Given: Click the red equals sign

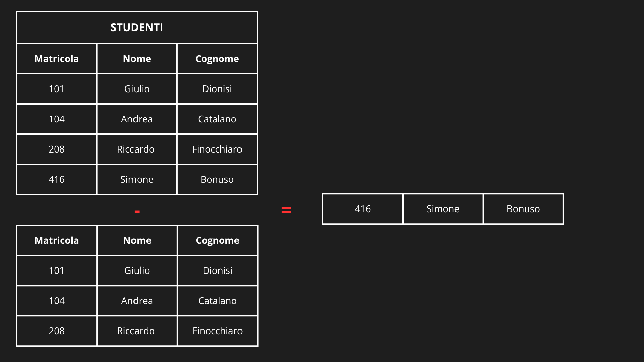Looking at the screenshot, I should click(x=286, y=210).
